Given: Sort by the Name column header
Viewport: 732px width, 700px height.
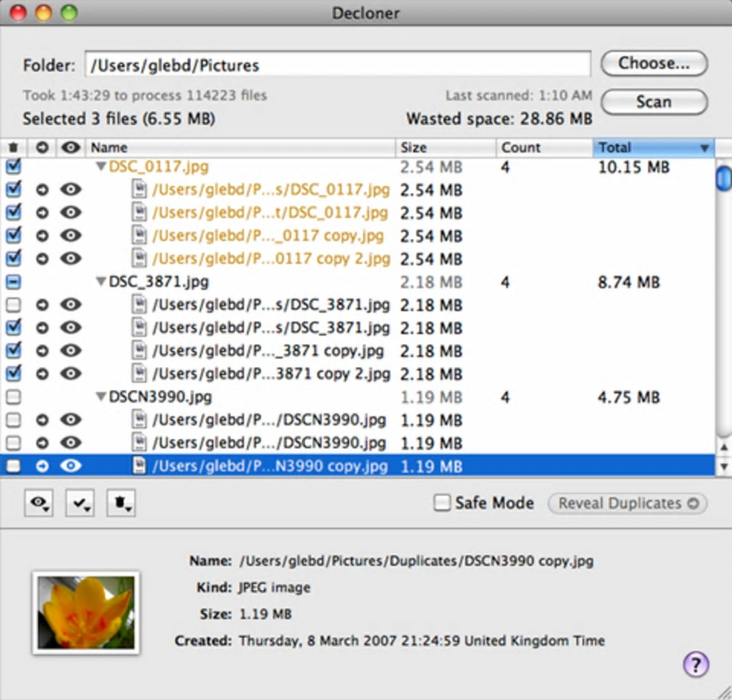Looking at the screenshot, I should tap(240, 148).
